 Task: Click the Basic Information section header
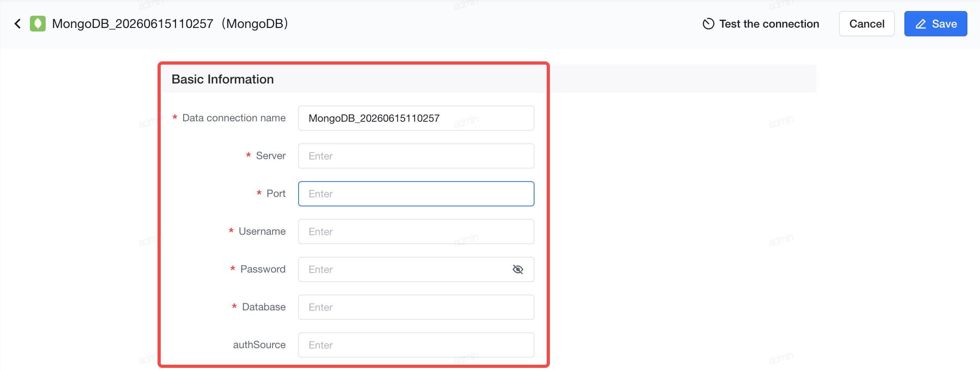point(223,79)
